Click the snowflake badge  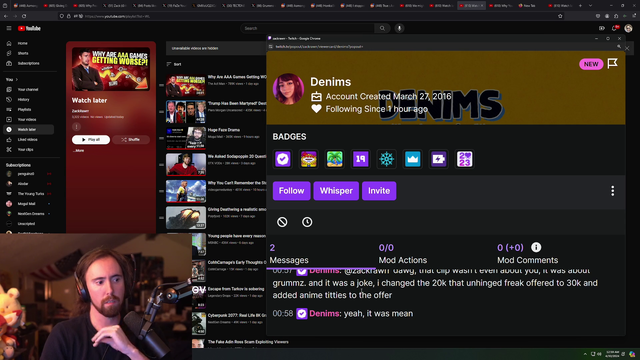coord(387,159)
